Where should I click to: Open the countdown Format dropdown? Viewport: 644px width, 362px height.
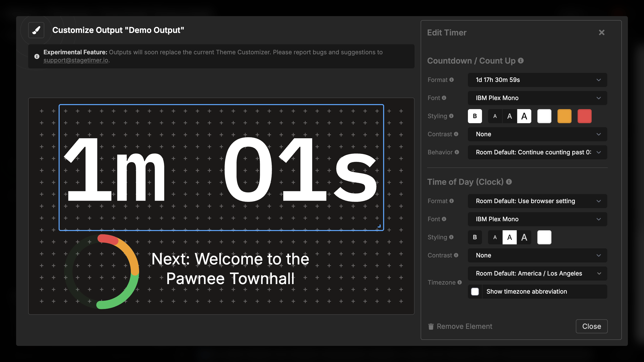[x=537, y=80]
